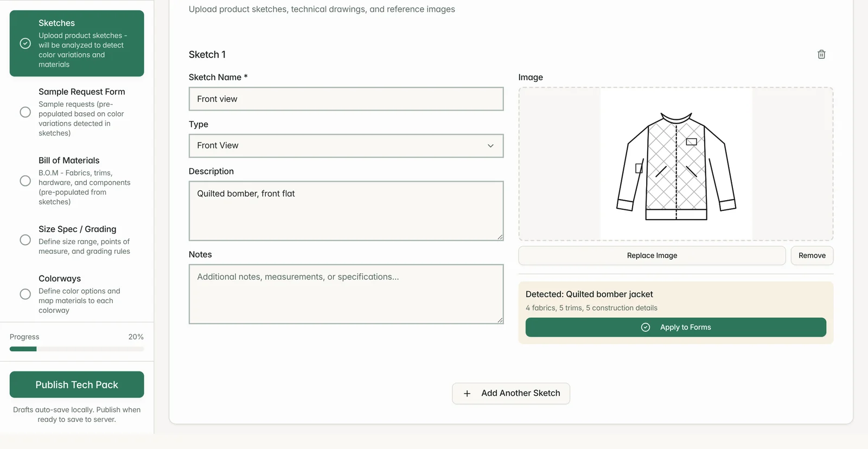Click the 20% progress value
868x449 pixels.
coord(136,337)
